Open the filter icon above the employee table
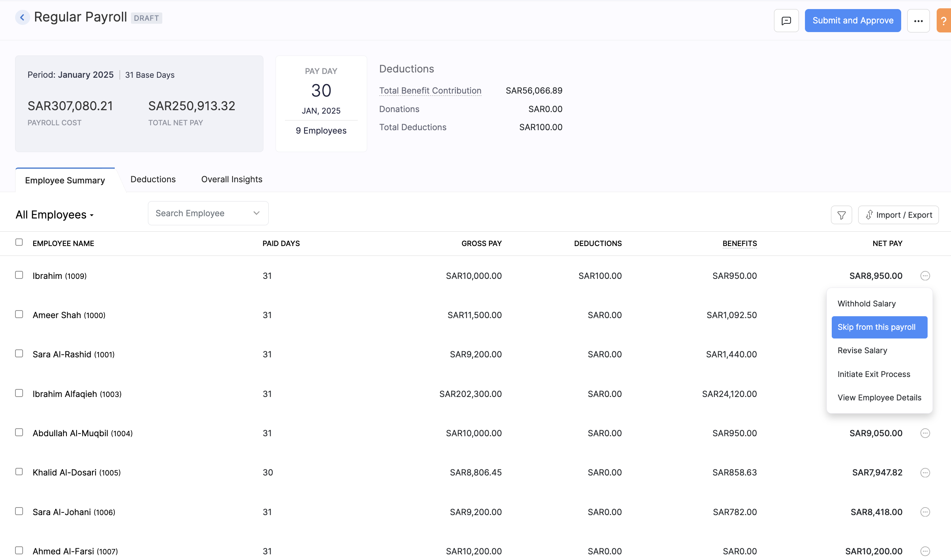 [841, 214]
